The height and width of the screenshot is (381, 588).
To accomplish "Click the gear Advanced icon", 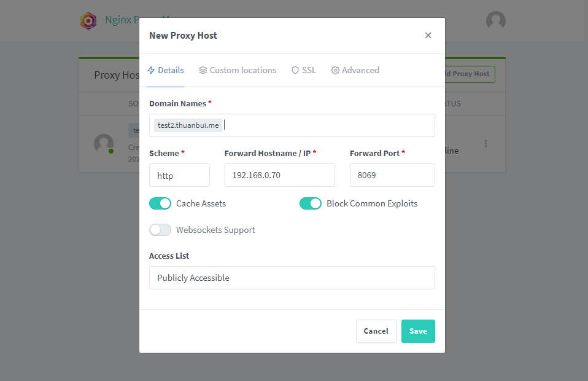I will 335,70.
